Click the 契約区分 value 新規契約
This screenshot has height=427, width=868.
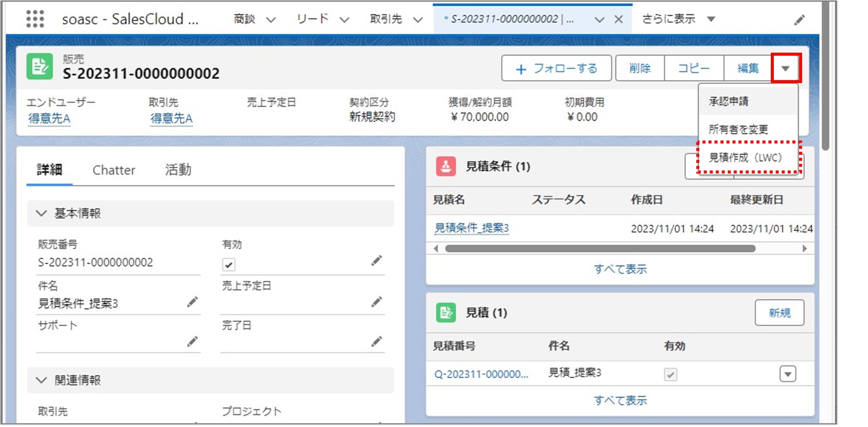click(372, 116)
